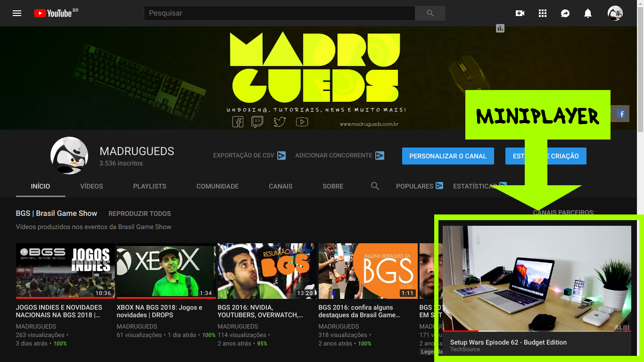
Task: Open the in-channel search magnifier
Action: coord(375,186)
